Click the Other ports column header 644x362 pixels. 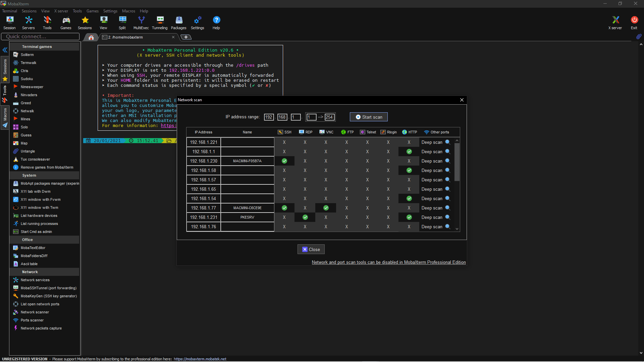pos(436,132)
